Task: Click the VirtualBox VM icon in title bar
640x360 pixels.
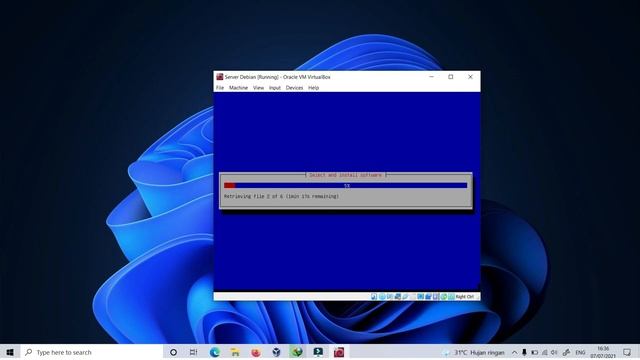Action: click(x=220, y=77)
